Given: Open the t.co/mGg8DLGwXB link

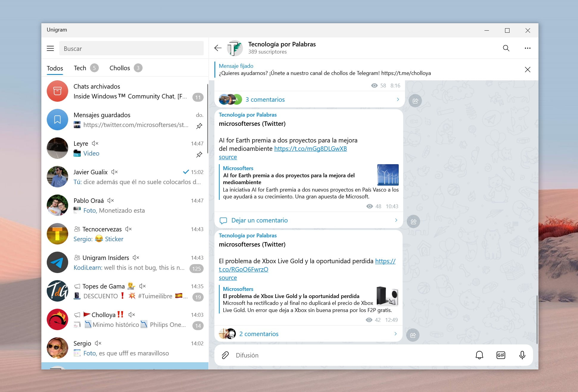Looking at the screenshot, I should [x=310, y=149].
